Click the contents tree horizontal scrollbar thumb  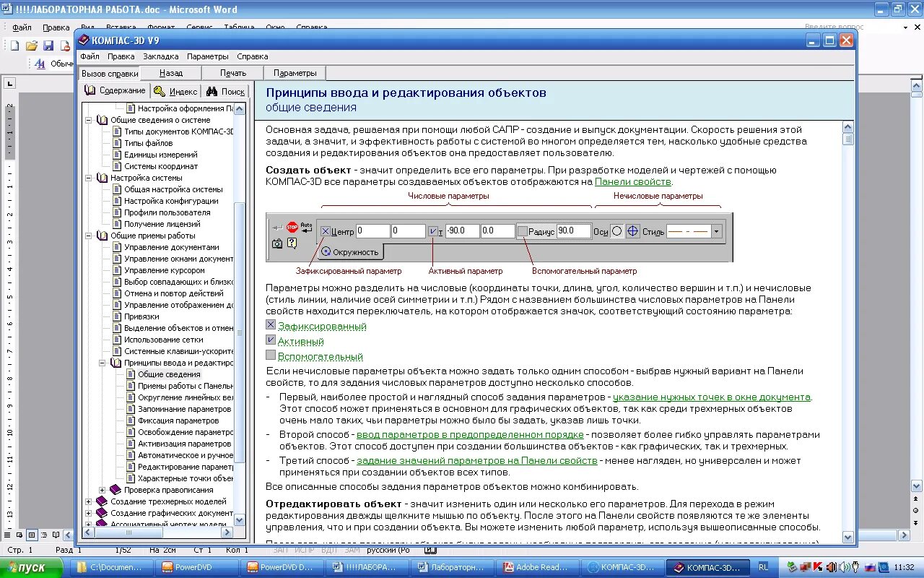(129, 532)
